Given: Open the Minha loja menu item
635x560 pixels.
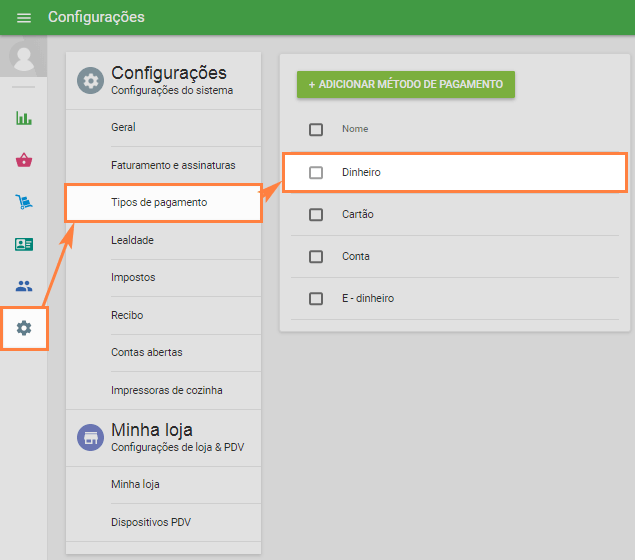Looking at the screenshot, I should 164,485.
